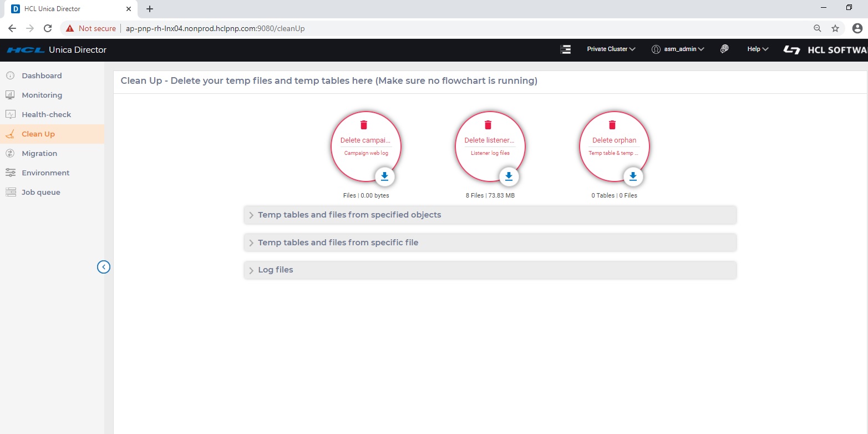Click the Clean Up broom icon
The image size is (868, 434).
(10, 134)
